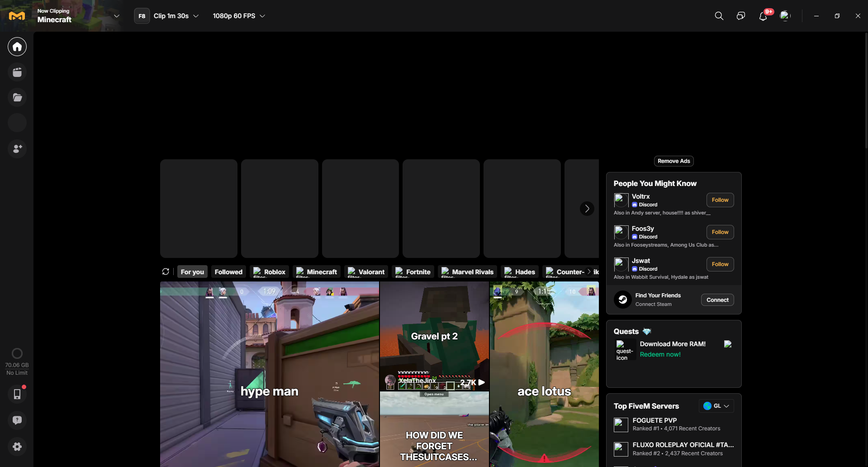Click the Redeem now! link
Screen dimensions: 868x467
tap(660, 354)
